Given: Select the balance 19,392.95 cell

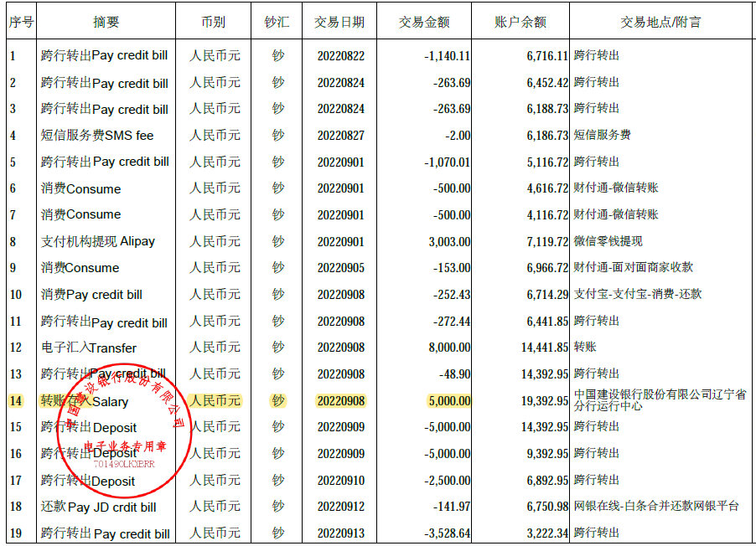Looking at the screenshot, I should [x=545, y=401].
